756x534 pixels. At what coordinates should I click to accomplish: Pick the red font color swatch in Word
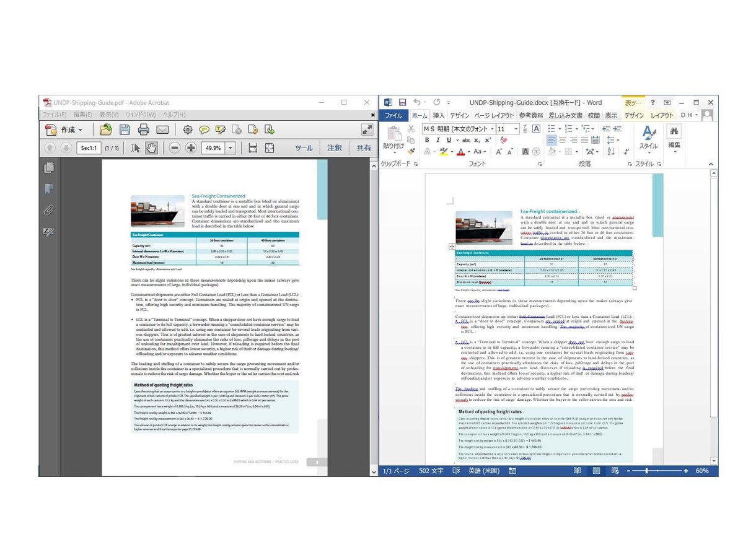460,152
